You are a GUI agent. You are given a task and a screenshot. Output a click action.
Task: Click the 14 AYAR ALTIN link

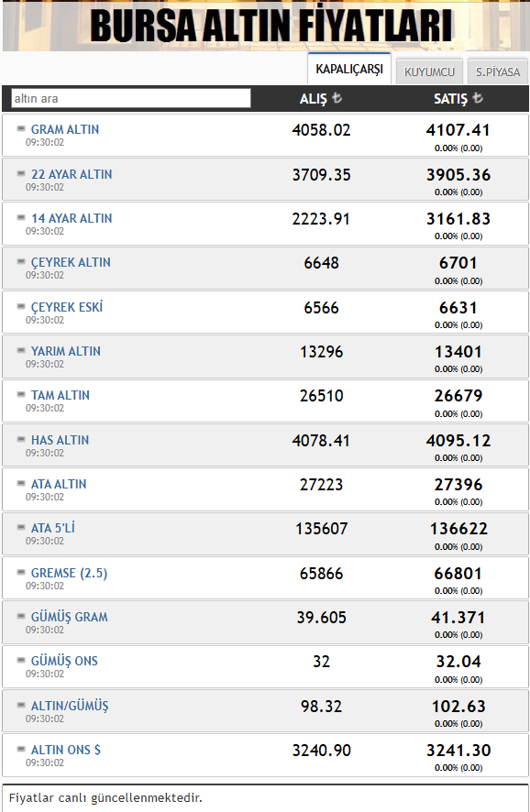(x=72, y=218)
